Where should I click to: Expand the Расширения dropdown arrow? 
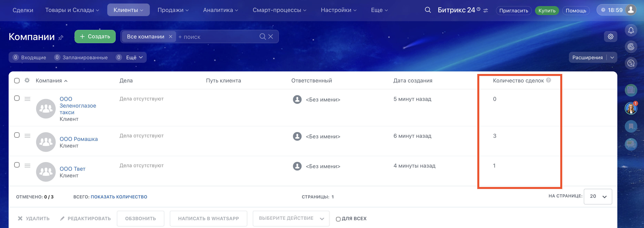tap(612, 57)
